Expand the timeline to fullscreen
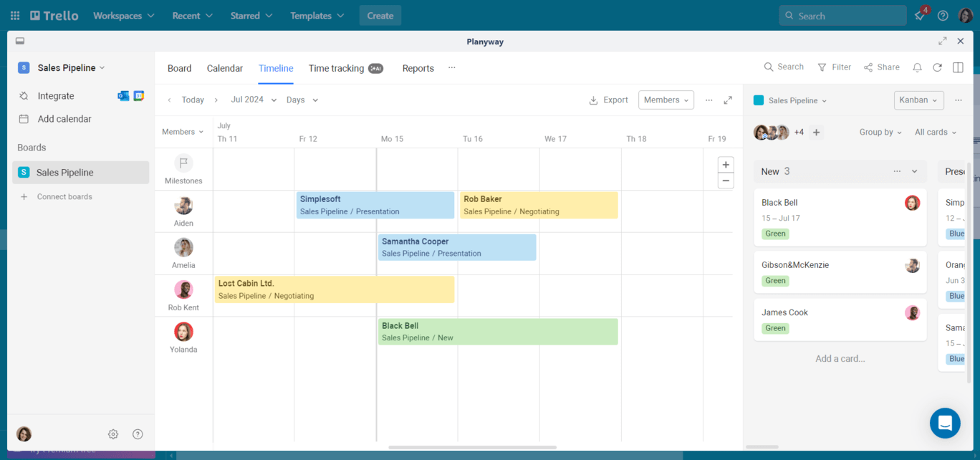Screen dimensions: 980x460 (728, 100)
